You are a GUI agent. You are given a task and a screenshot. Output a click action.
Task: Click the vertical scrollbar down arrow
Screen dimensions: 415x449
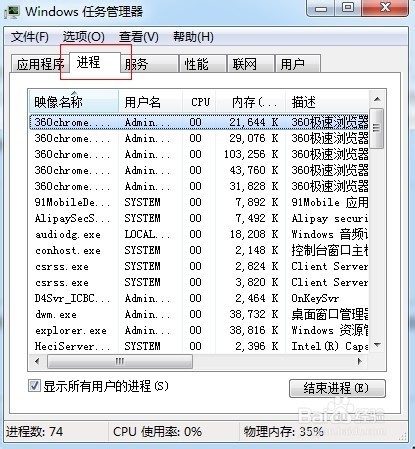pyautogui.click(x=377, y=345)
